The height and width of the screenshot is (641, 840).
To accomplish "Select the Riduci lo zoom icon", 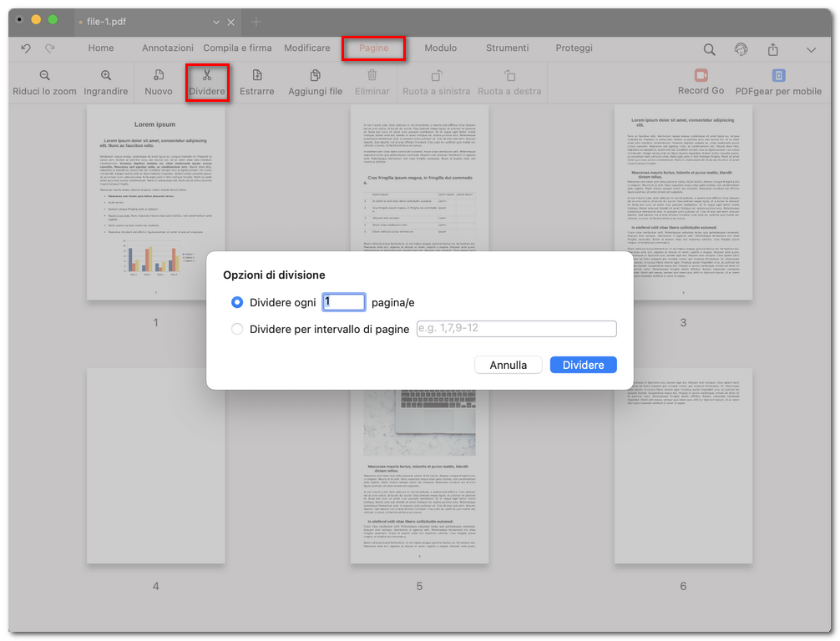I will [x=43, y=82].
